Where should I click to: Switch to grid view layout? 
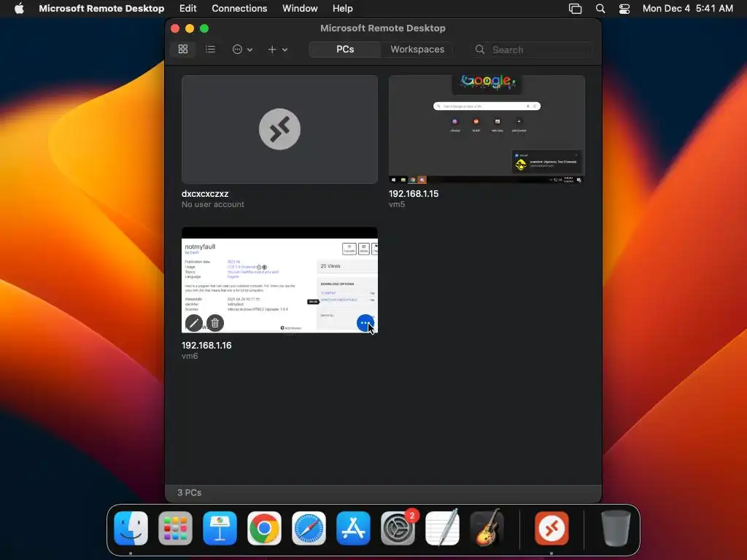pyautogui.click(x=183, y=49)
